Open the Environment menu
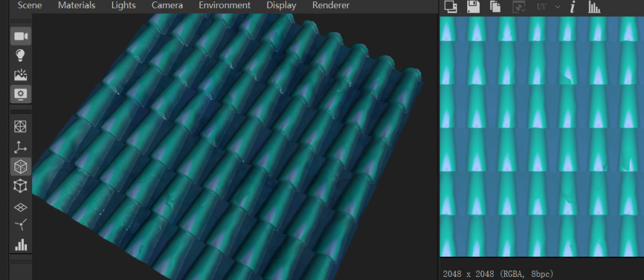644x280 pixels. (x=225, y=5)
